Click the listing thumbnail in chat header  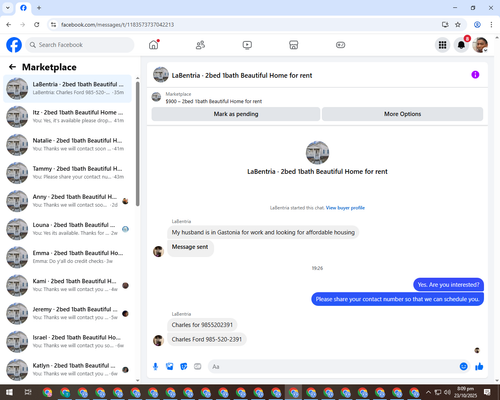click(x=161, y=75)
